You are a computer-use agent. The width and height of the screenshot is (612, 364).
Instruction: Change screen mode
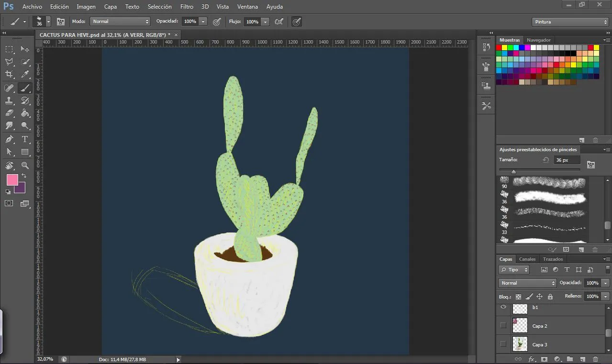[x=25, y=203]
